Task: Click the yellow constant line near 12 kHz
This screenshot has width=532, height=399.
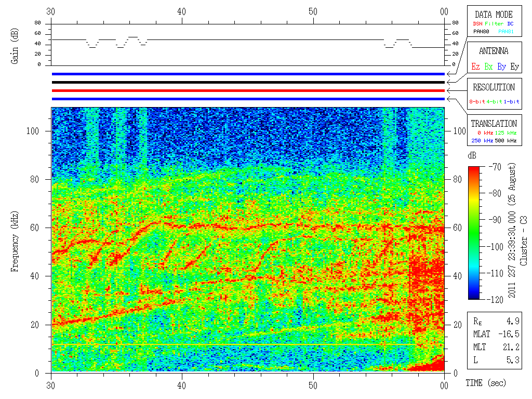Action: [234, 344]
